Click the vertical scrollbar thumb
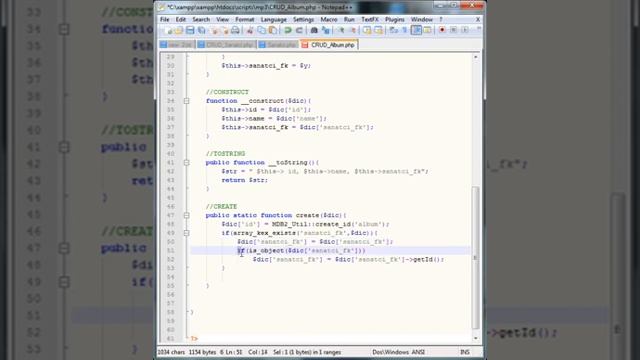Image resolution: width=640 pixels, height=360 pixels. 476,258
